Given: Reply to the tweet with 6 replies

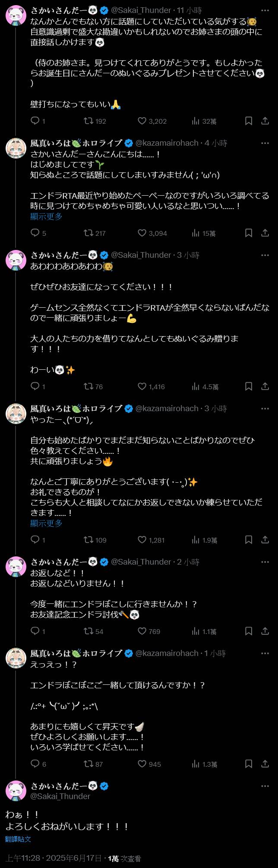Looking at the screenshot, I should (x=35, y=764).
